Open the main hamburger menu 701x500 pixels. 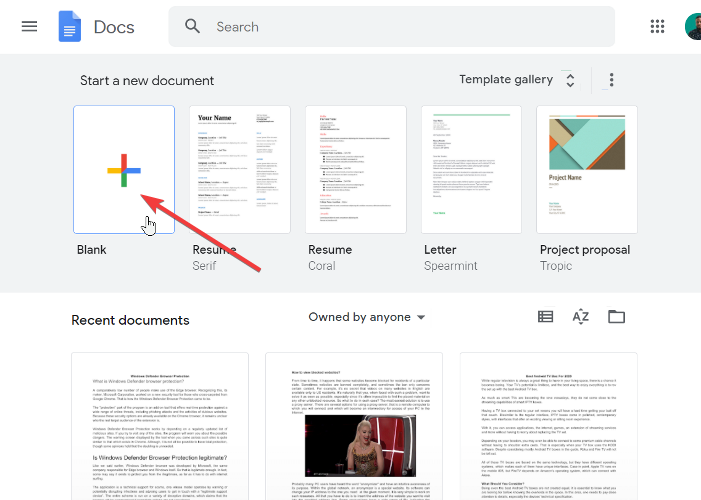click(30, 26)
